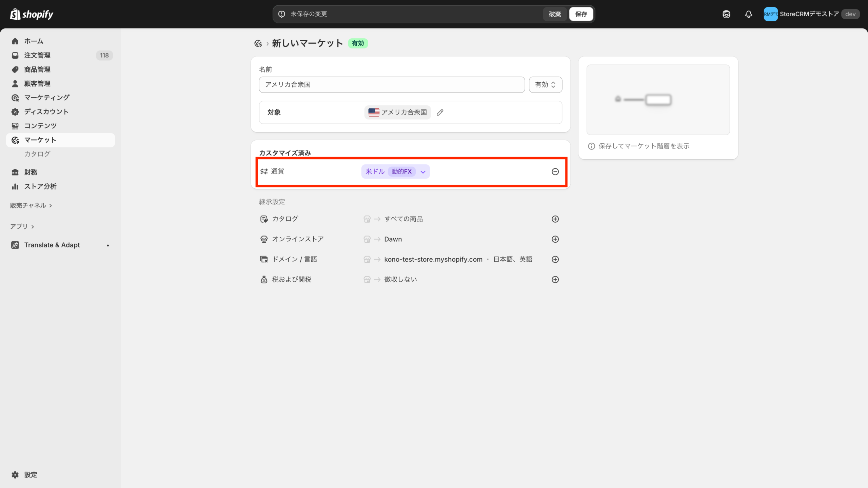Viewport: 868px width, 488px height.
Task: Go to カタログ submenu item
Action: pyautogui.click(x=37, y=154)
